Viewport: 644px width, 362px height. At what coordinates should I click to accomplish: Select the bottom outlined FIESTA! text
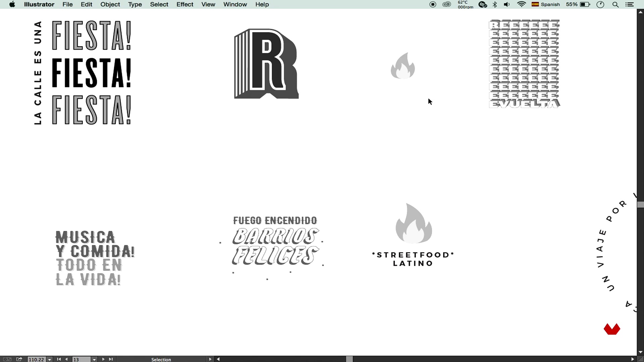pyautogui.click(x=91, y=110)
